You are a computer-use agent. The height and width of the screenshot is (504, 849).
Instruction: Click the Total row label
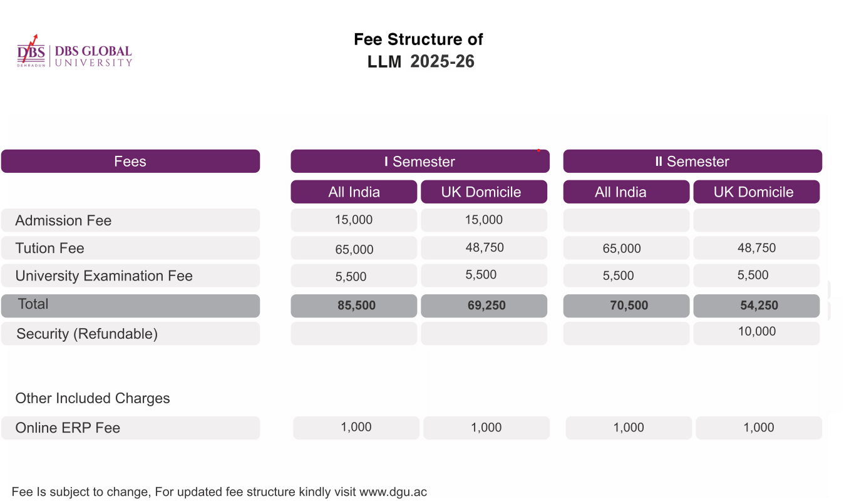[33, 304]
